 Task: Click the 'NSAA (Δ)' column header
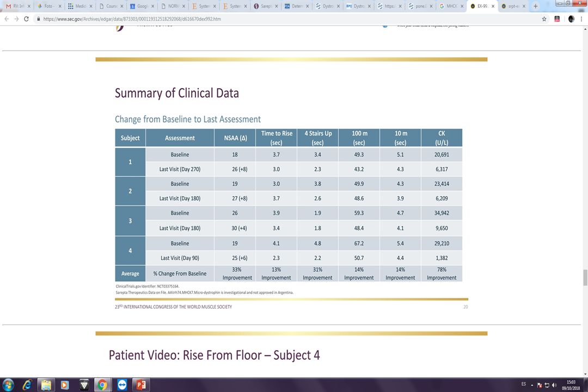(235, 138)
